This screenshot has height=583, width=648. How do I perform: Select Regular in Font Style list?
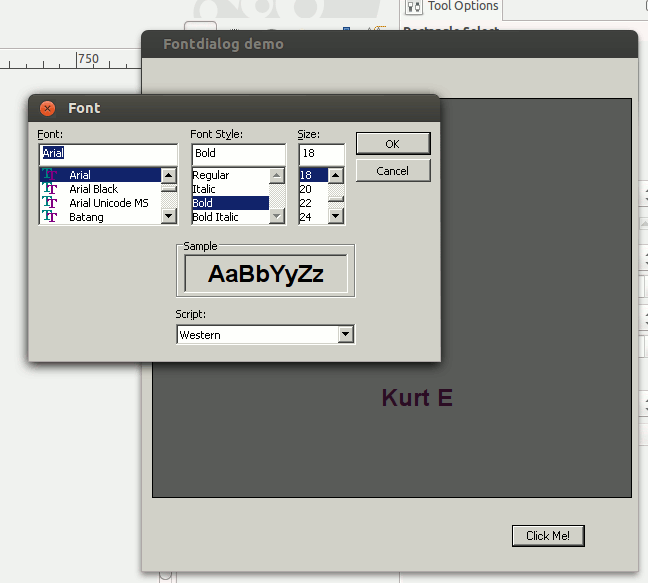pyautogui.click(x=211, y=175)
